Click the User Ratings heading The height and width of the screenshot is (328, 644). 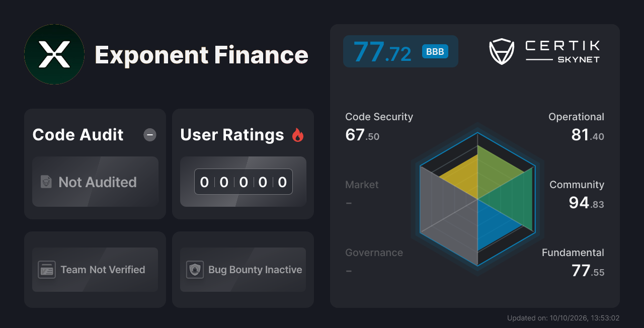[232, 135]
